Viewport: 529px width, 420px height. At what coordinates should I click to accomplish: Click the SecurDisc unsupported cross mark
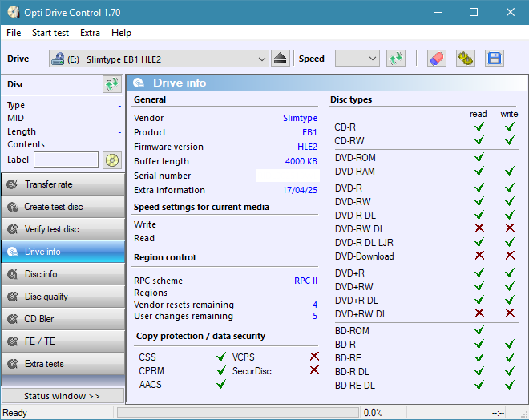(x=314, y=370)
